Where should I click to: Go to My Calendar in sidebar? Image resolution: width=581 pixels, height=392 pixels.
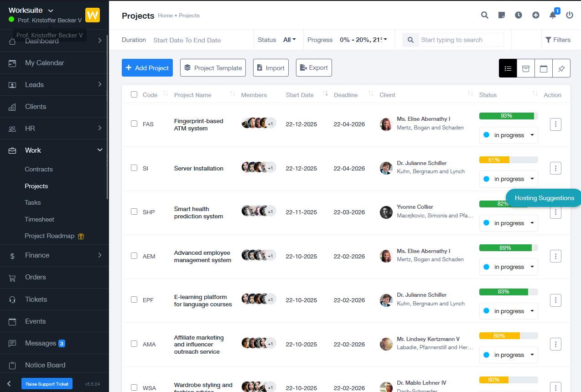44,63
